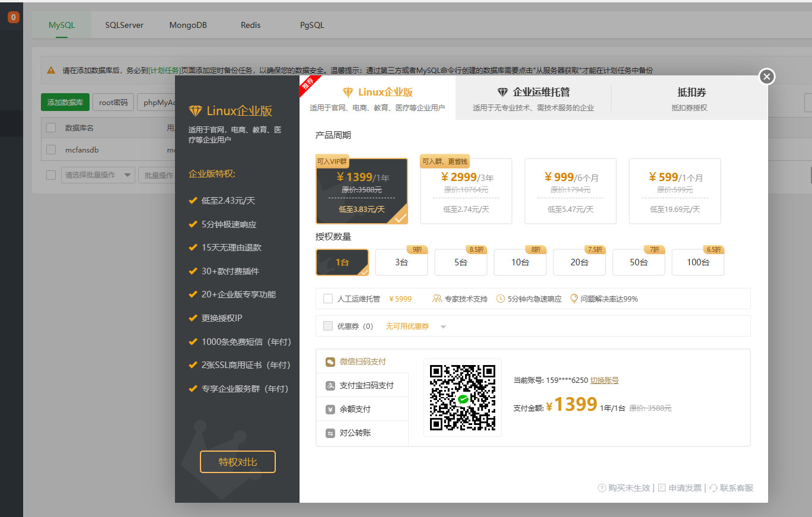Click the yen icon beside 余额支付
The width and height of the screenshot is (812, 517).
click(330, 410)
